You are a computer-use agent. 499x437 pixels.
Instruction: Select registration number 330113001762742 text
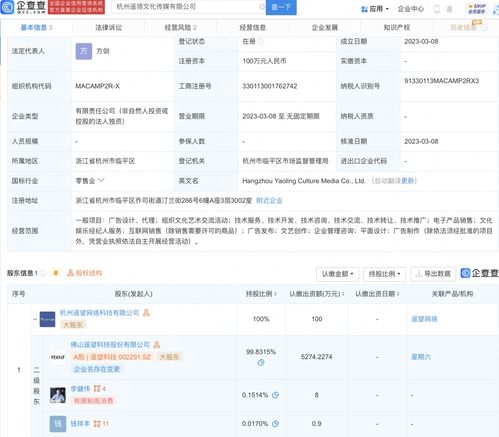point(270,86)
